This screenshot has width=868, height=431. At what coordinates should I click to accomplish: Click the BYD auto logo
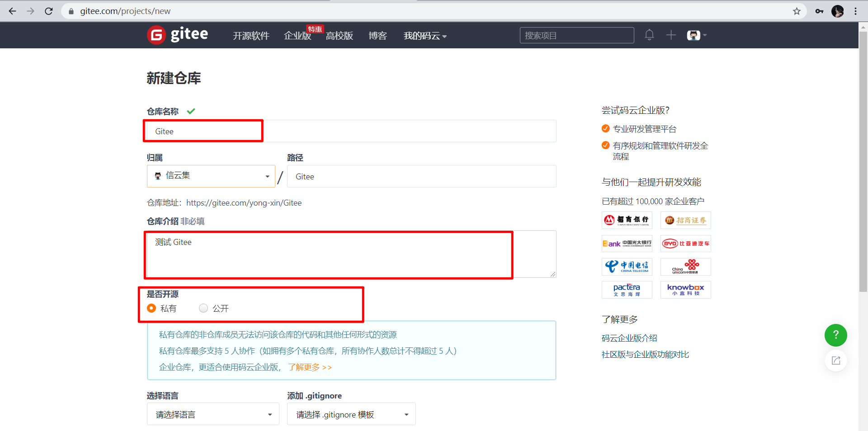point(685,244)
